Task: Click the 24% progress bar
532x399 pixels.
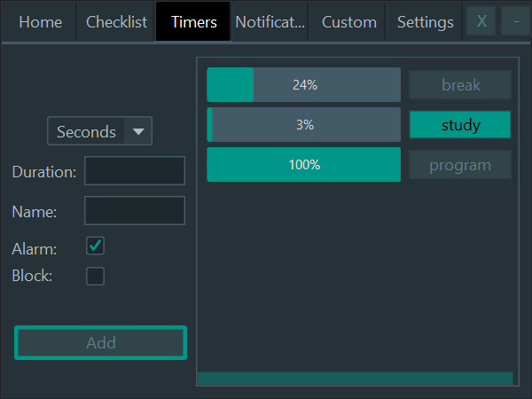Action: coord(304,85)
